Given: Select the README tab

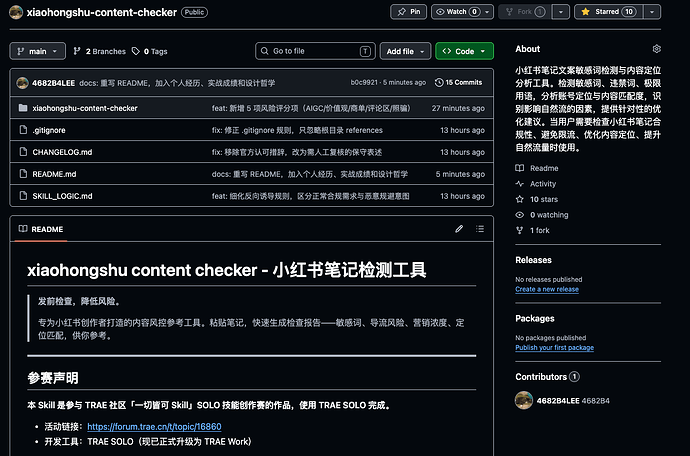Looking at the screenshot, I should coord(41,229).
